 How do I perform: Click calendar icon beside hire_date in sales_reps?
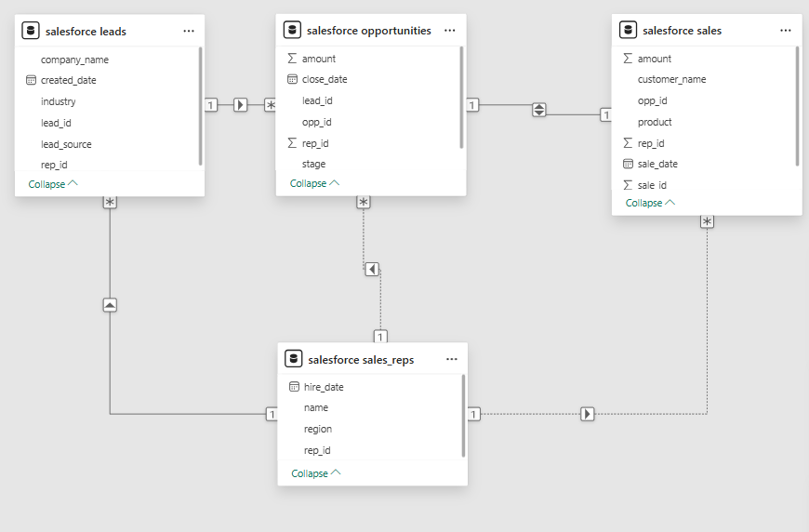click(x=294, y=387)
